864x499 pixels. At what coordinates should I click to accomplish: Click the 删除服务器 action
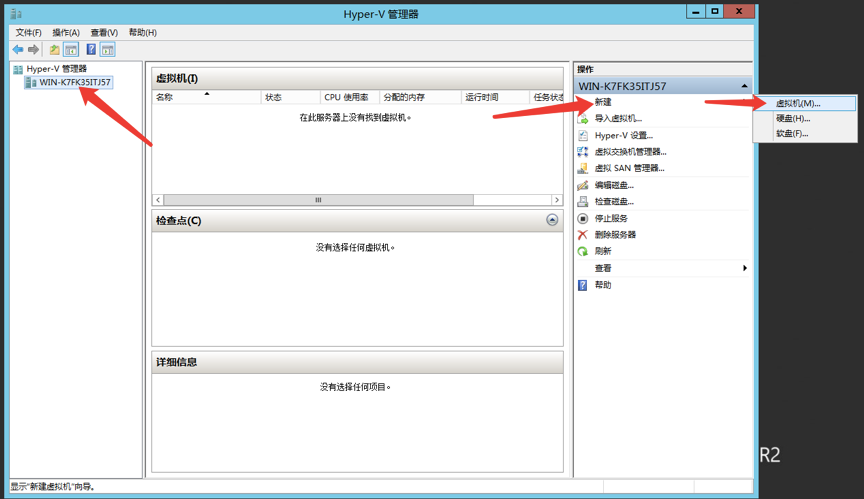coord(615,235)
